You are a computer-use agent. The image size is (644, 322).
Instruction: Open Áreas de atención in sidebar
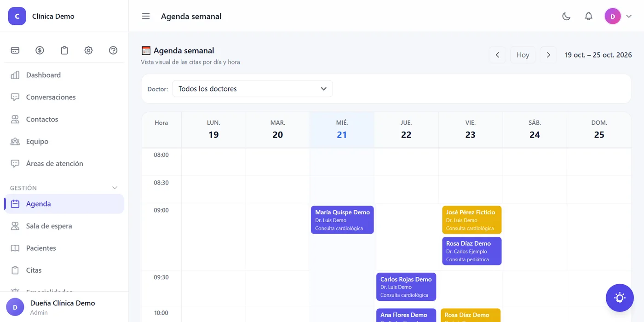[64, 163]
